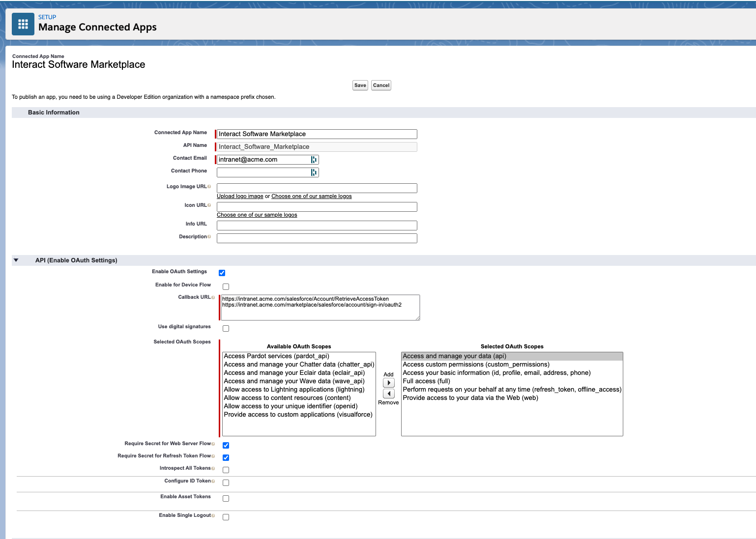Open help icon beside Logo Image URL

point(209,187)
